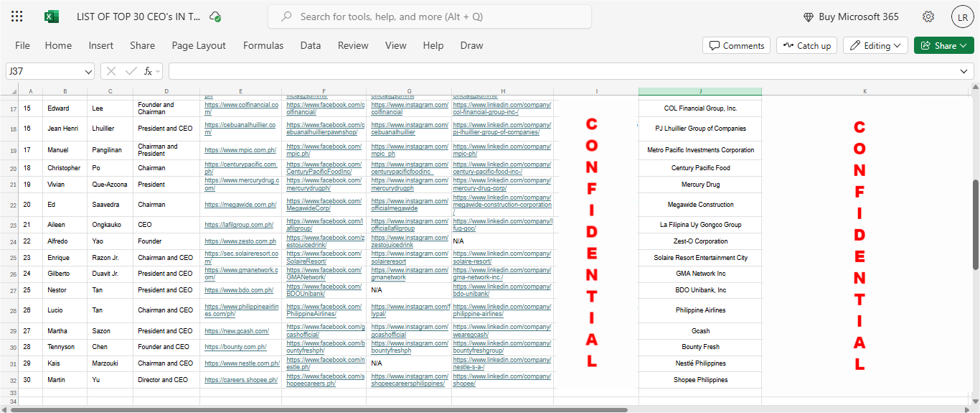Screen dimensions: 980x413
Task: Expand the Name Box dropdown showing J37
Action: coord(88,71)
